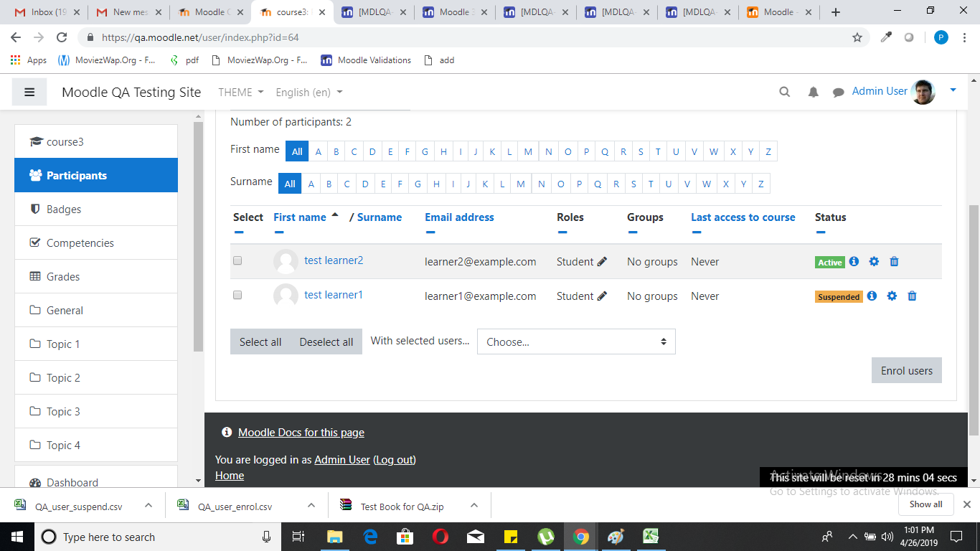Click the browser address bar URL
This screenshot has height=551, width=980.
coord(200,37)
